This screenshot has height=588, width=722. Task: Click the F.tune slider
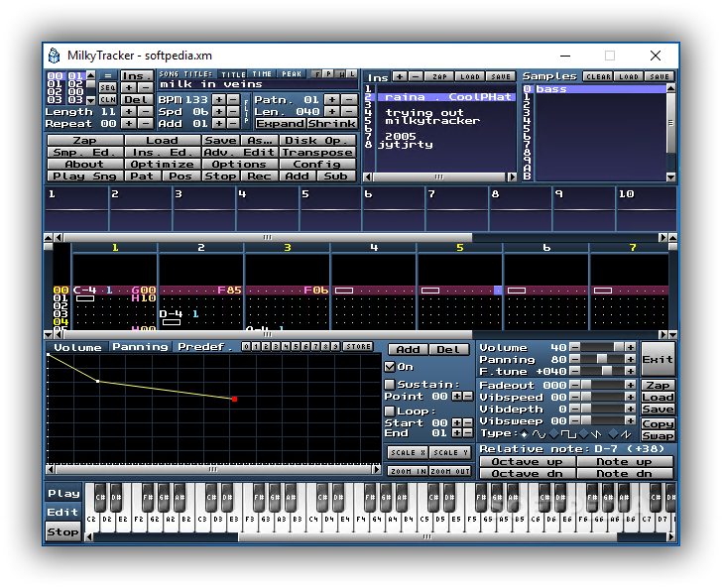(602, 371)
